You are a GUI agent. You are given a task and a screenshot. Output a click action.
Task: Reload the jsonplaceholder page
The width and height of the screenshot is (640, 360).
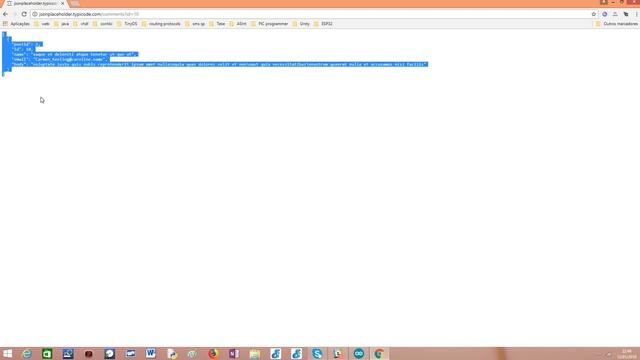[x=24, y=14]
